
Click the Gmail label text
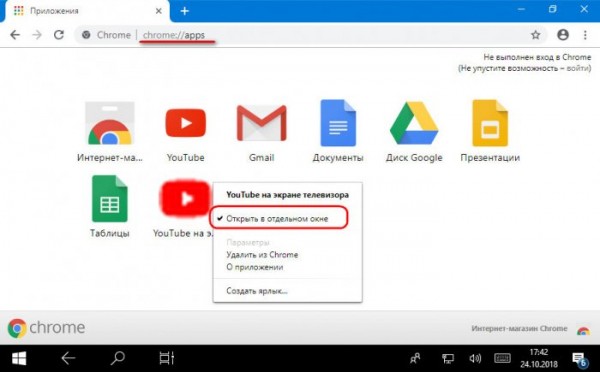pos(262,158)
